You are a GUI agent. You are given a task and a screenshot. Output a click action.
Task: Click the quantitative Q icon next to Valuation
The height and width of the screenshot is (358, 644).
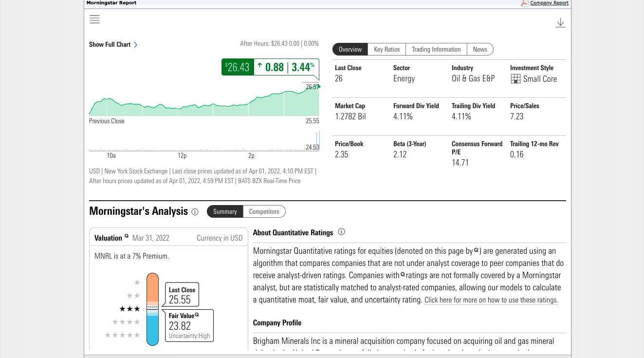tap(127, 236)
